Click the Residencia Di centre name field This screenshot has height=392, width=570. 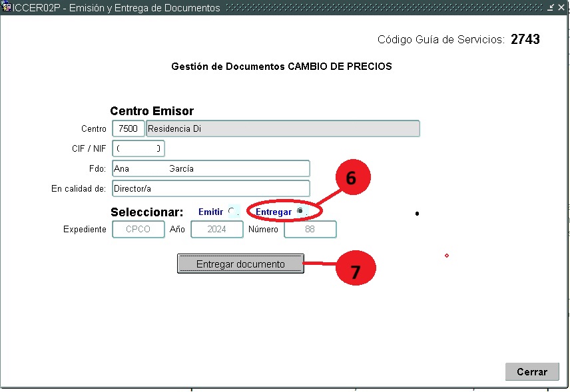(x=282, y=128)
